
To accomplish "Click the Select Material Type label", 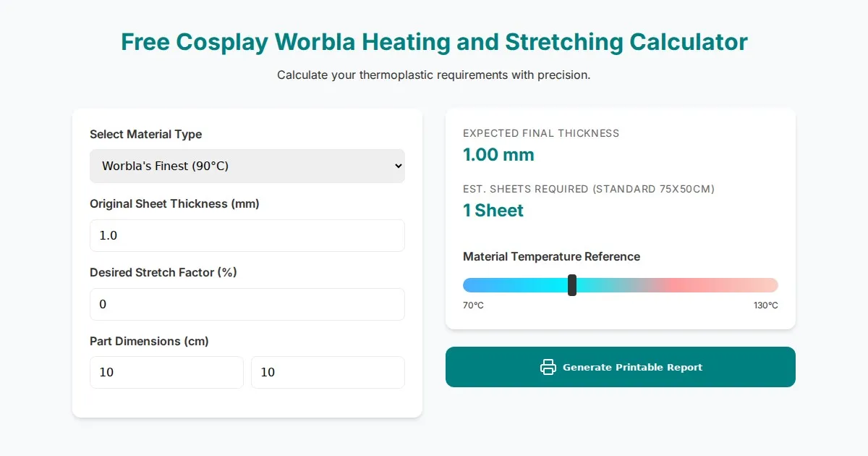I will coord(145,134).
